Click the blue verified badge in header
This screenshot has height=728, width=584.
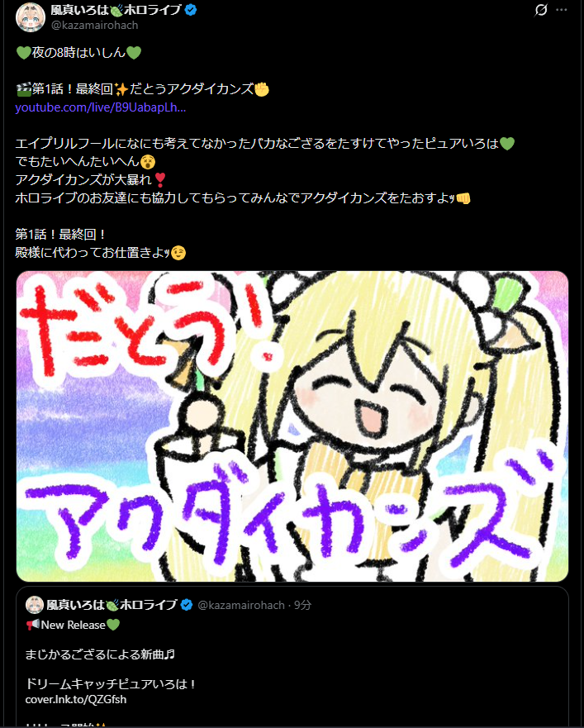click(191, 10)
